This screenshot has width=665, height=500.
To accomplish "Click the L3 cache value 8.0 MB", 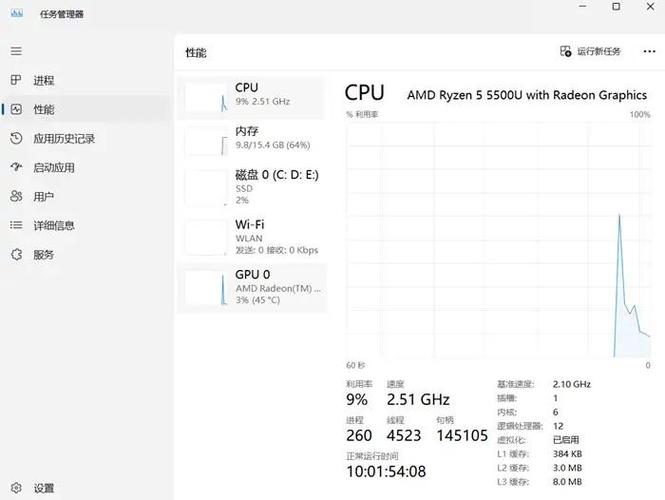I will (567, 482).
